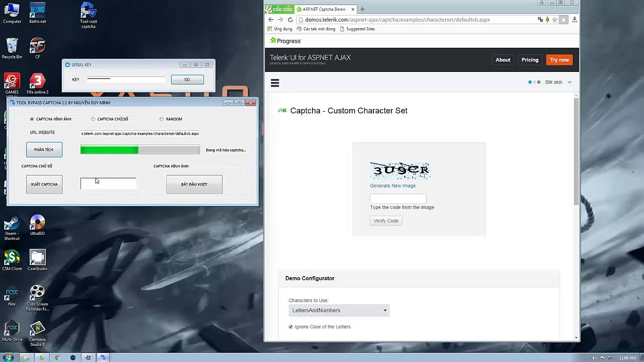
Task: Click the BẮT ĐẦU VƯỢT button
Action: [x=194, y=184]
